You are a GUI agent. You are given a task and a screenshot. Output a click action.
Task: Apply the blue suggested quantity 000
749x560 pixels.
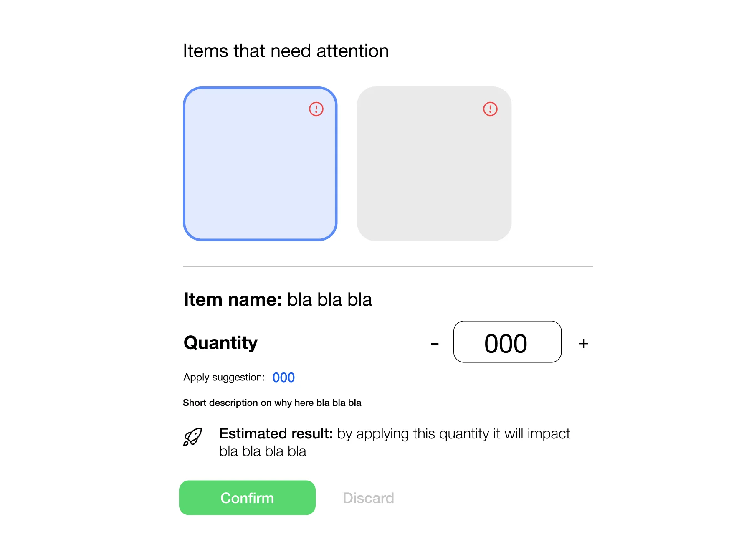tap(283, 378)
